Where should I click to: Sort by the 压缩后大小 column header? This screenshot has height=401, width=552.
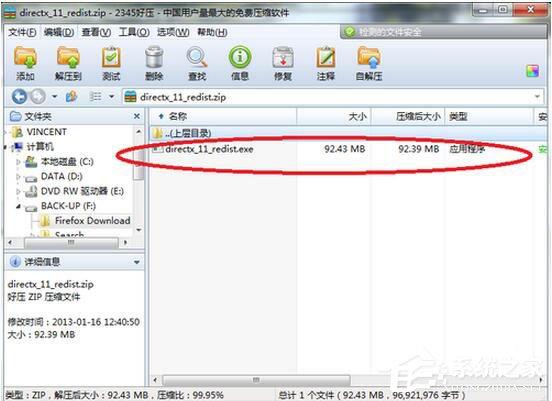(x=408, y=116)
